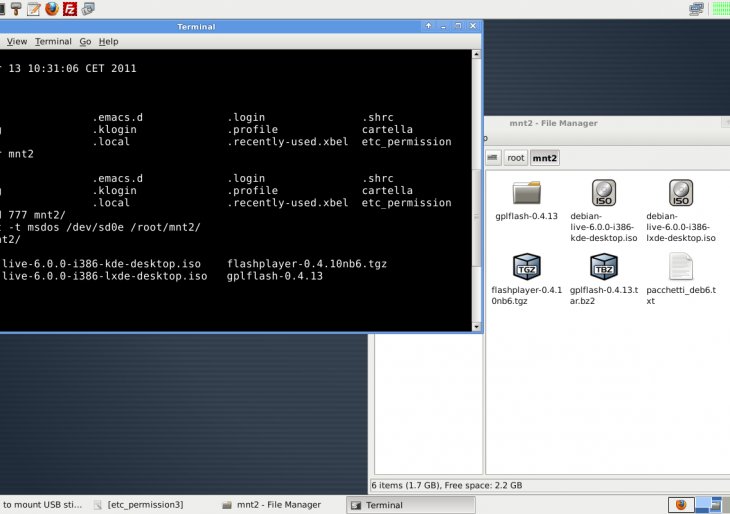The image size is (730, 514).
Task: Switch to the Terminal taskbar button
Action: click(x=411, y=505)
